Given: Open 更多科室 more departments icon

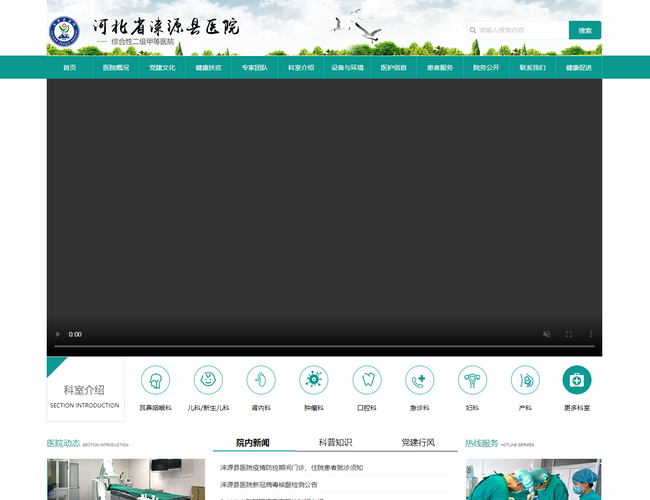Looking at the screenshot, I should pyautogui.click(x=577, y=380).
